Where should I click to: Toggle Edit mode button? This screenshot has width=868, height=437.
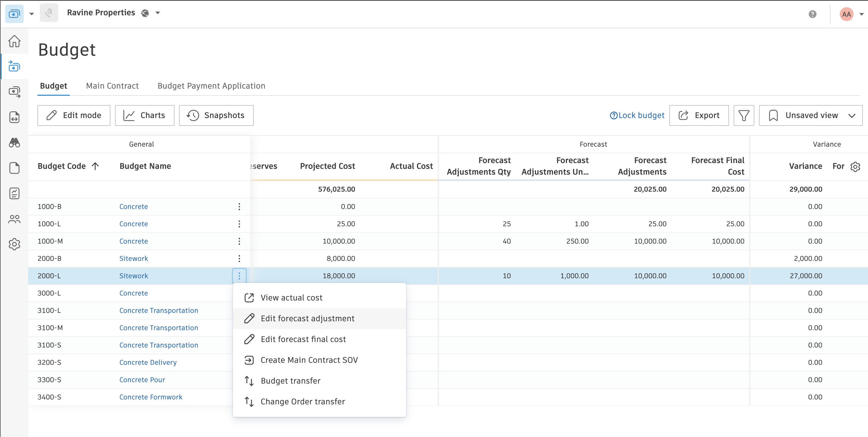[74, 115]
